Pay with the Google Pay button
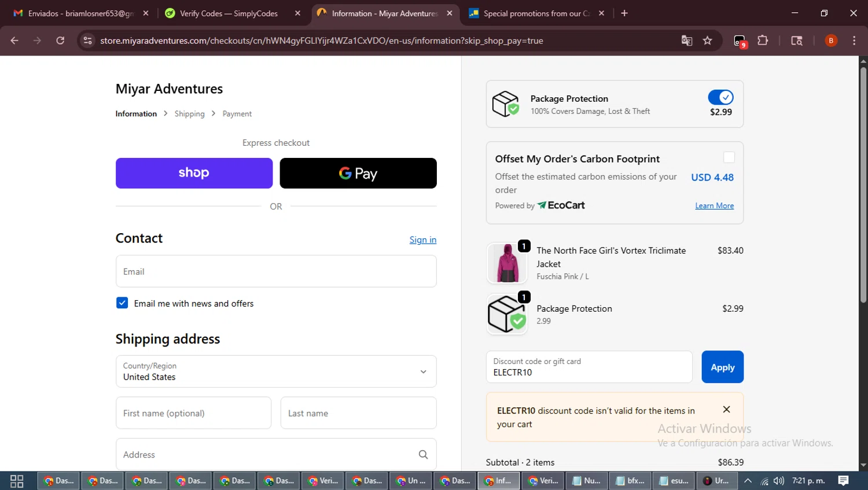868x490 pixels. pyautogui.click(x=358, y=173)
